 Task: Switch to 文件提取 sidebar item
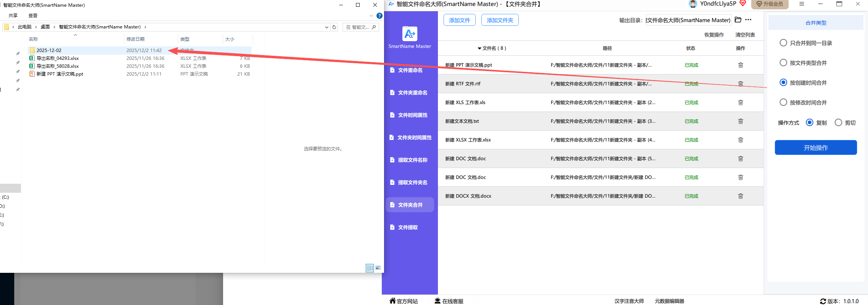click(x=408, y=228)
